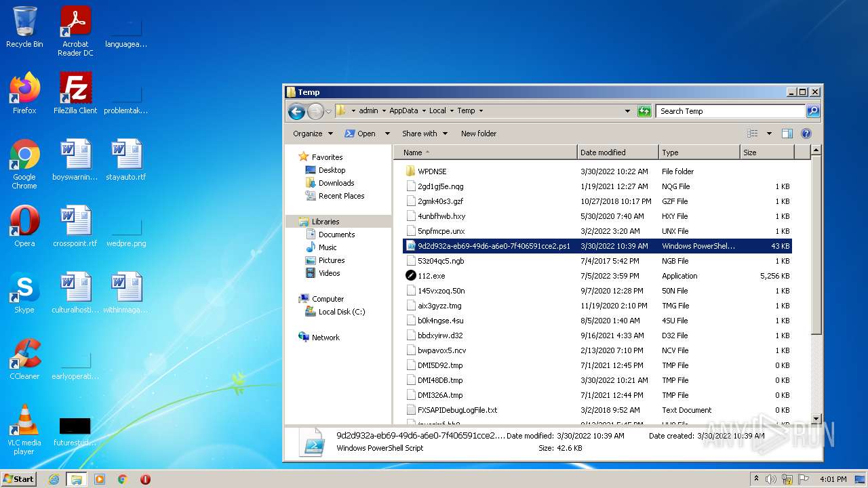Viewport: 868px width, 488px height.
Task: Open volume control in system tray
Action: click(x=771, y=479)
